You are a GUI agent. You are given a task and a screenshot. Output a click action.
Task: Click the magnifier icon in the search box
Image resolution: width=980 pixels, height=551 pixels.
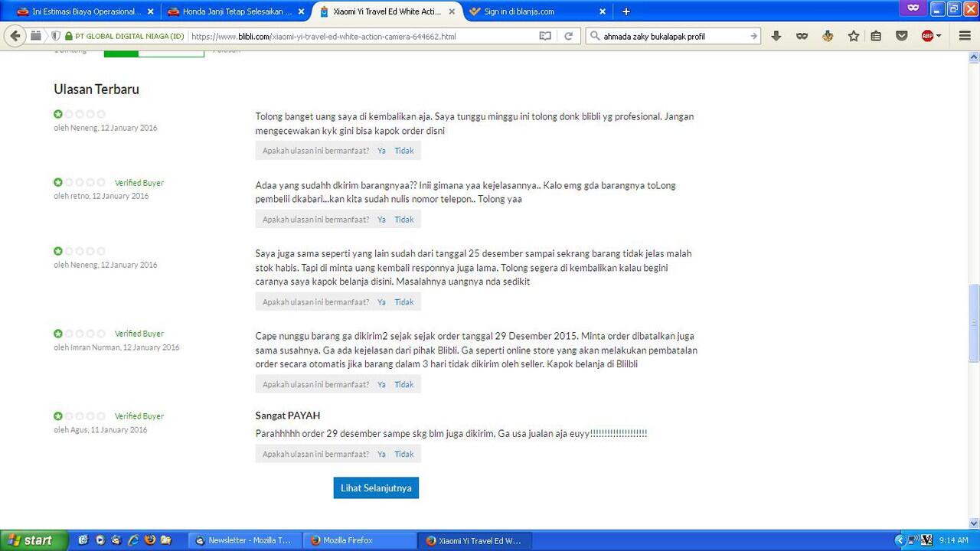pyautogui.click(x=595, y=36)
